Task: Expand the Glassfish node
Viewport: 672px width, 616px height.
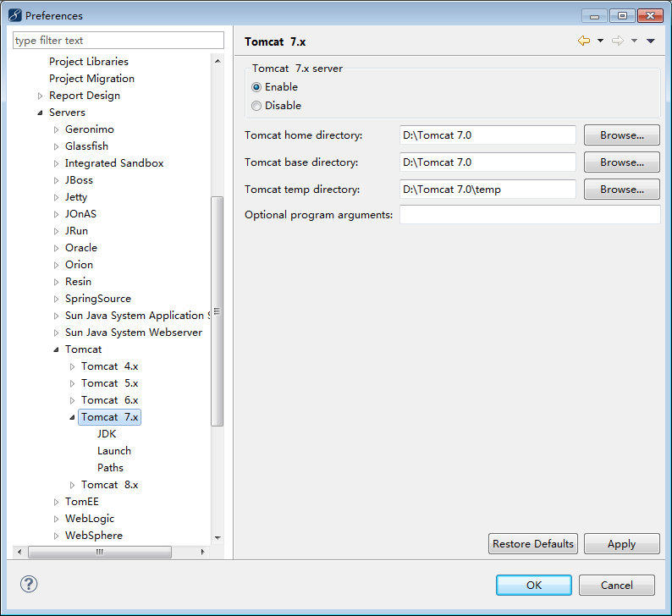Action: (56, 146)
